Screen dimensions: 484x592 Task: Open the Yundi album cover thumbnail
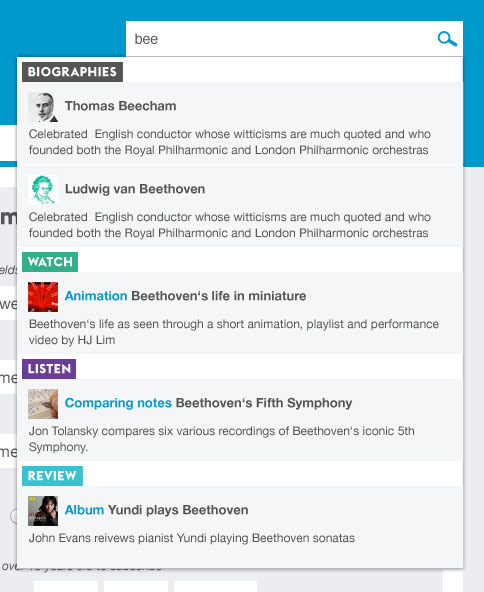[43, 511]
